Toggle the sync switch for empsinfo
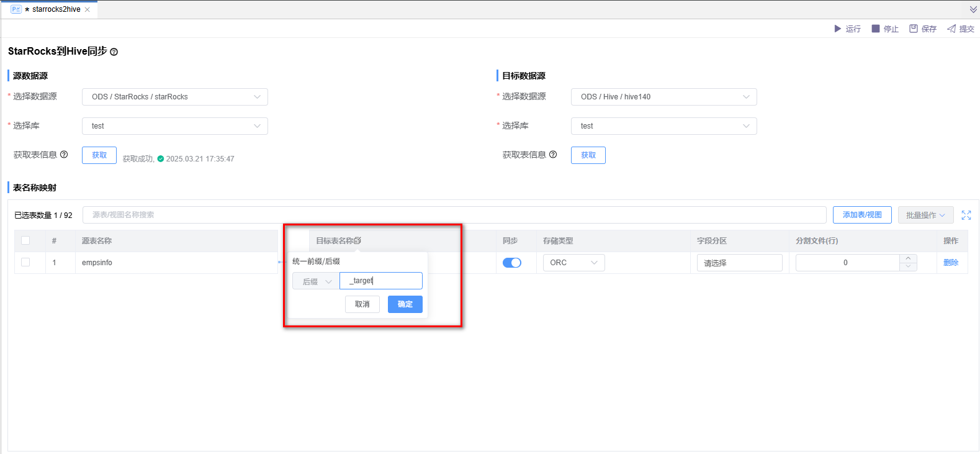The width and height of the screenshot is (980, 454). tap(512, 263)
